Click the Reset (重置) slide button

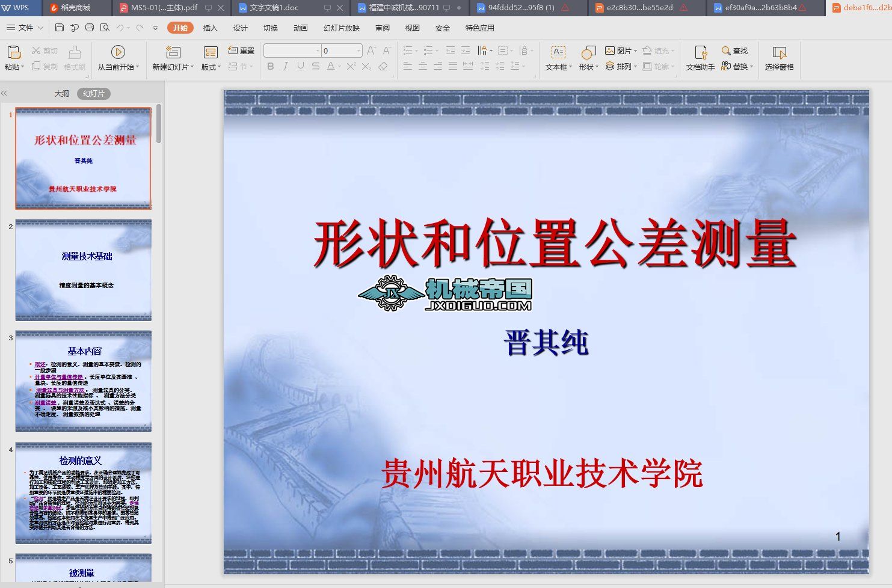(242, 51)
